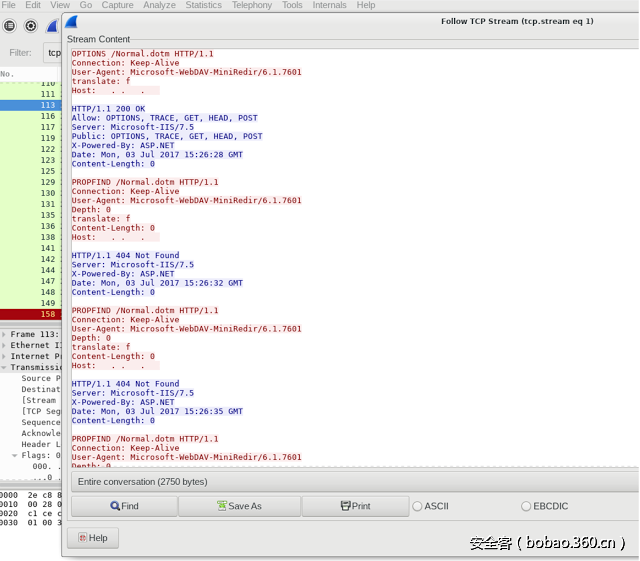Expand the Frame 113 tree node
The width and height of the screenshot is (640, 561).
tap(5, 334)
